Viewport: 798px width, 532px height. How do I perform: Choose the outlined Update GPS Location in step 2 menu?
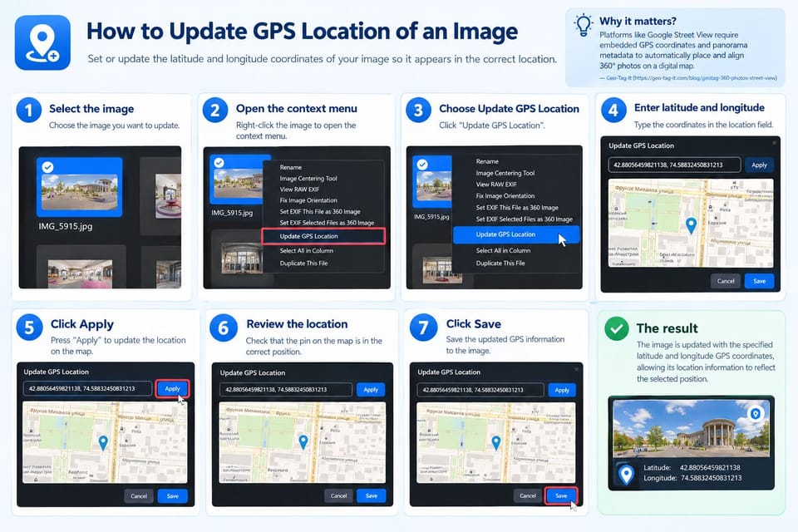pos(323,236)
